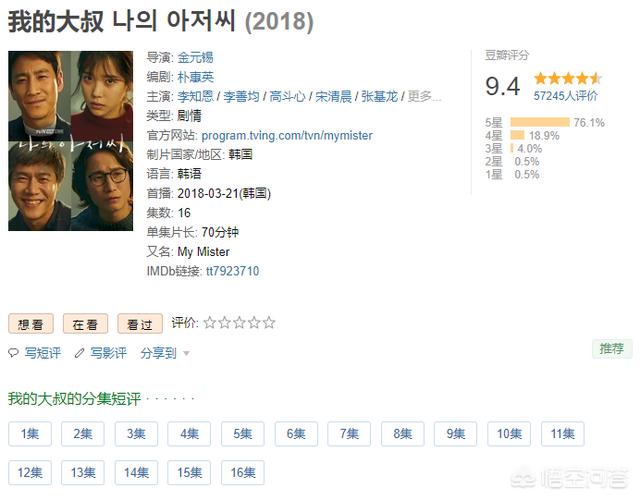Click the 5星 rating distribution bar
Viewport: 640px width, 500px height.
pos(540,123)
